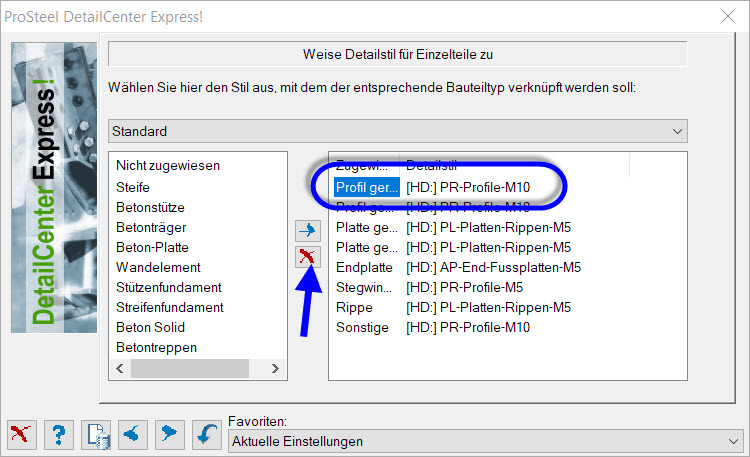Click right scroll arrow of list scrollbar

tap(275, 368)
